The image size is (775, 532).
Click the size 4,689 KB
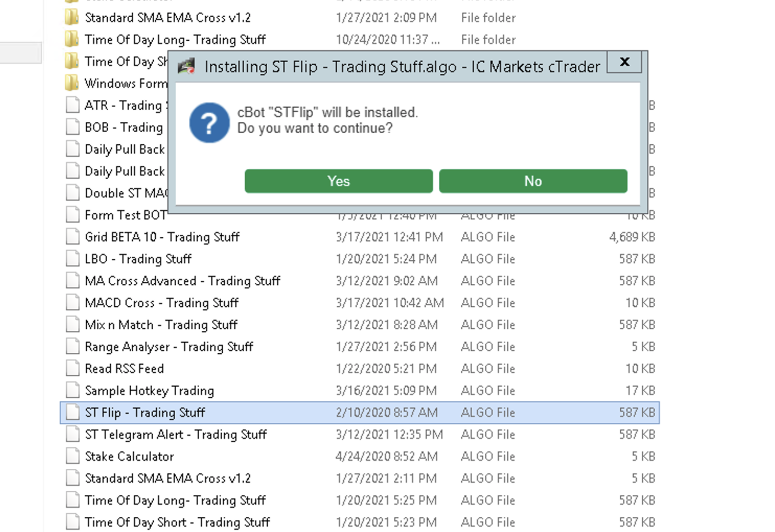(632, 237)
